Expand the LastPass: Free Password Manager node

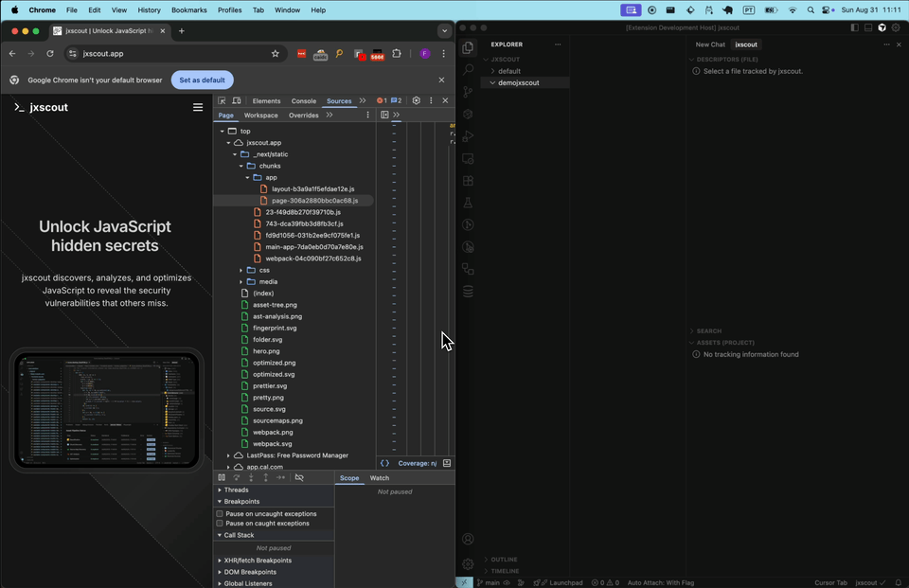[x=228, y=455]
